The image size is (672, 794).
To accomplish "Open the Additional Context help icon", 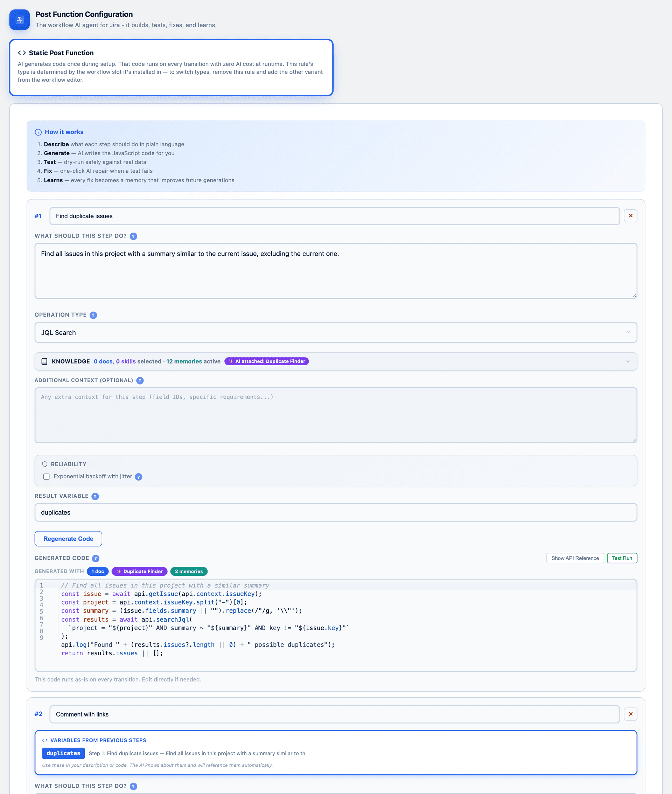I will (x=140, y=380).
